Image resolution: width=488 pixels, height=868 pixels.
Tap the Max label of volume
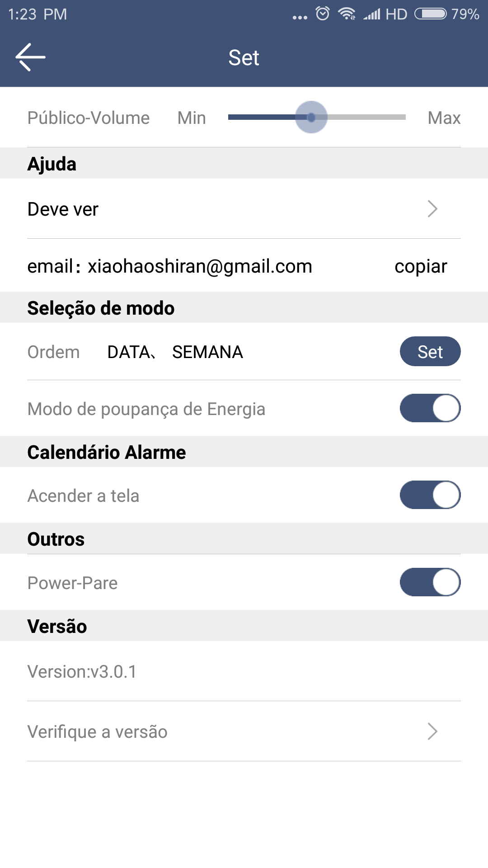pyautogui.click(x=444, y=118)
